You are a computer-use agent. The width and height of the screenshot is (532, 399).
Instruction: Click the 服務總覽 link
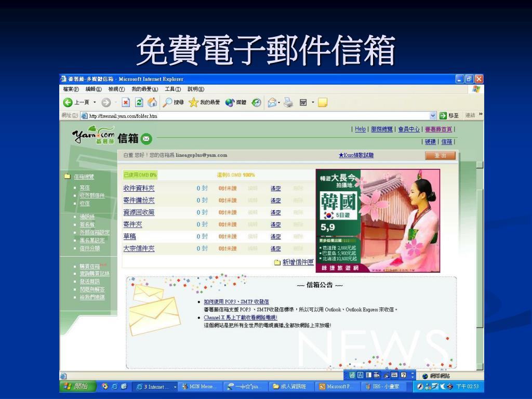click(382, 129)
